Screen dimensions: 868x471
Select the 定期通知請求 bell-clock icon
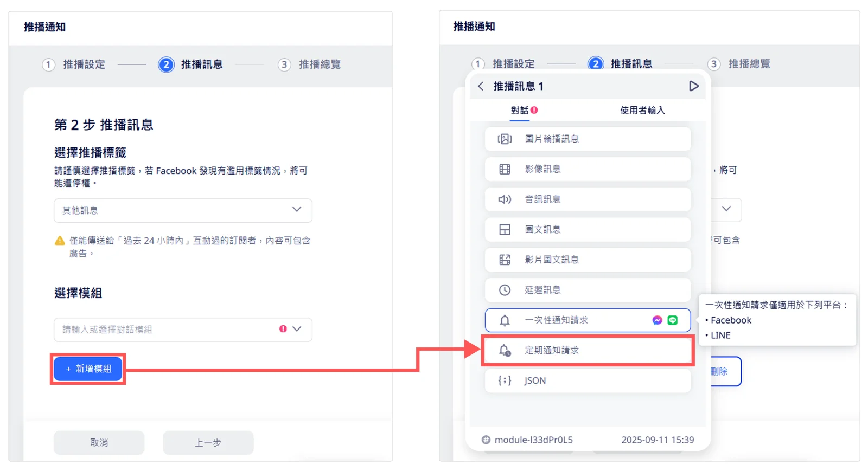505,351
